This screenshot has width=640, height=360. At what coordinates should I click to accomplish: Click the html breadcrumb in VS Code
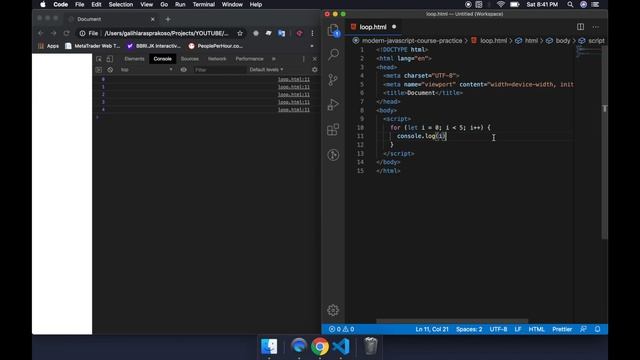(527, 41)
